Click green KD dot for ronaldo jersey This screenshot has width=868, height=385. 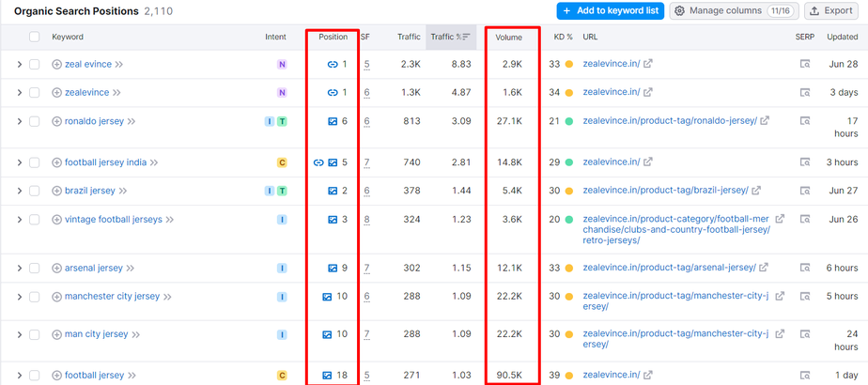click(x=569, y=121)
